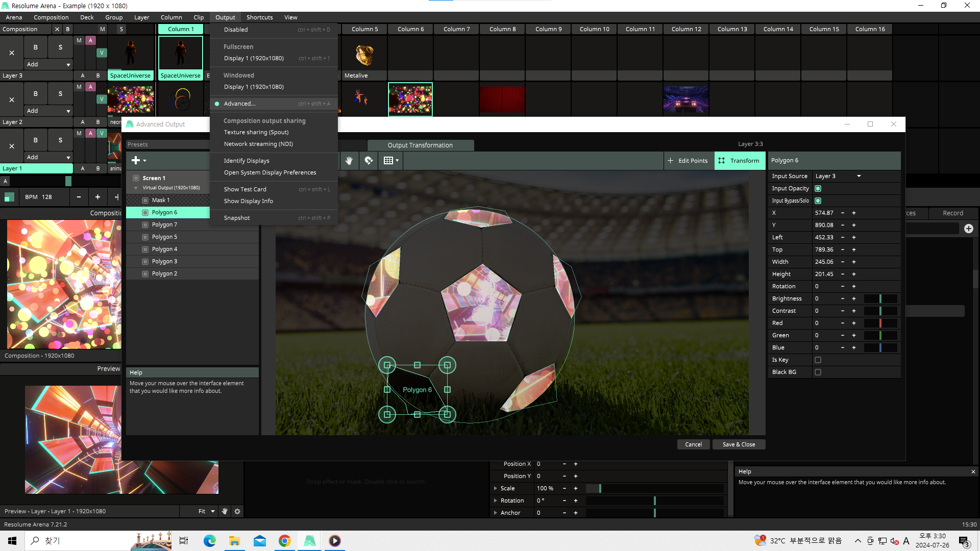Open Resolume Arena from the taskbar
Image resolution: width=980 pixels, height=551 pixels.
[310, 541]
